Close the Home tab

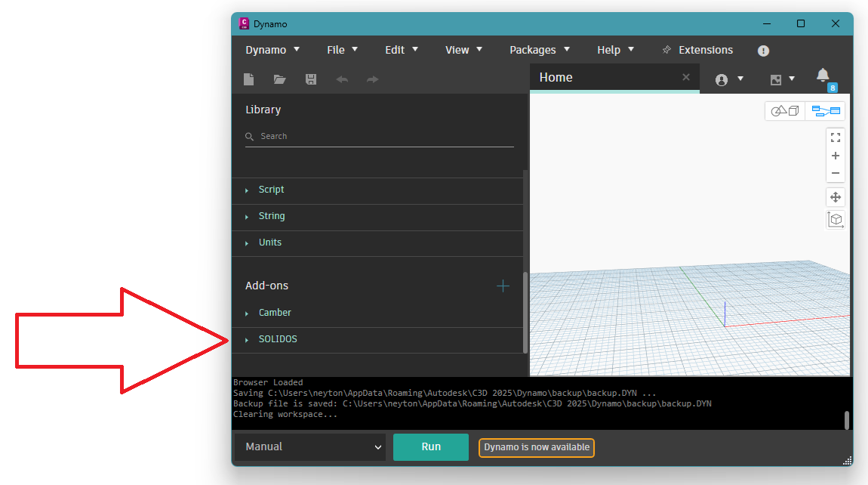click(x=686, y=77)
